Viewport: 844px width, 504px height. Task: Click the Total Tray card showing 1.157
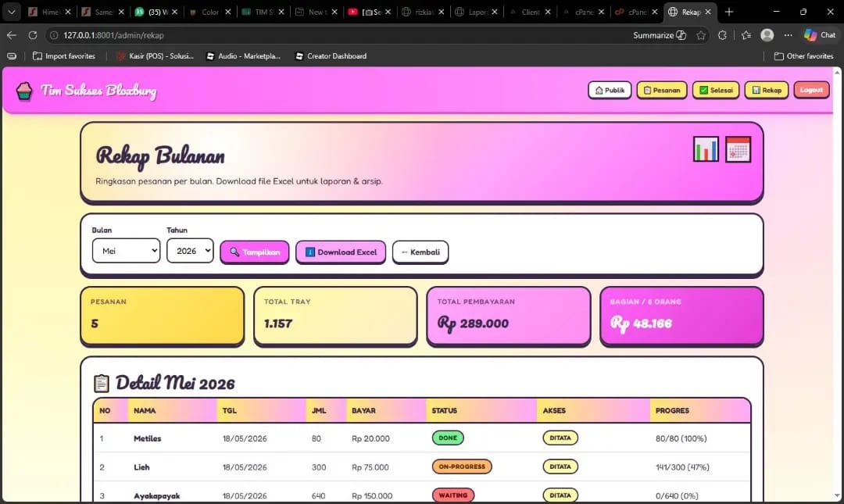point(335,316)
